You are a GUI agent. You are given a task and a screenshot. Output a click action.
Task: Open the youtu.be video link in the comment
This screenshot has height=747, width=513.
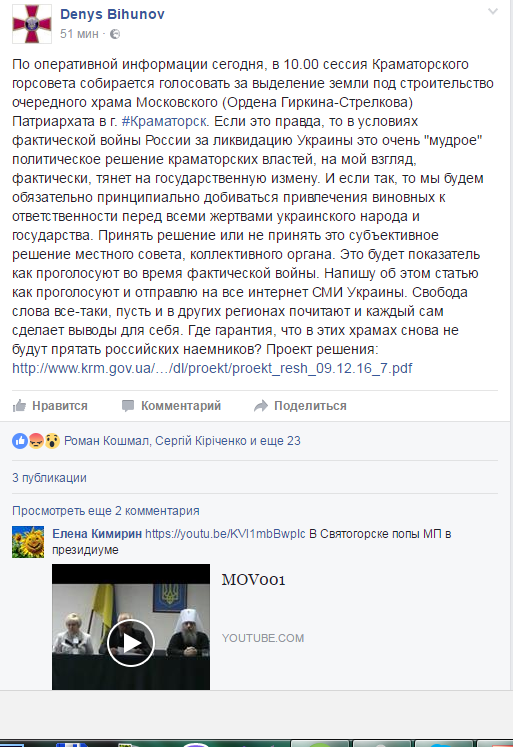[x=225, y=534]
